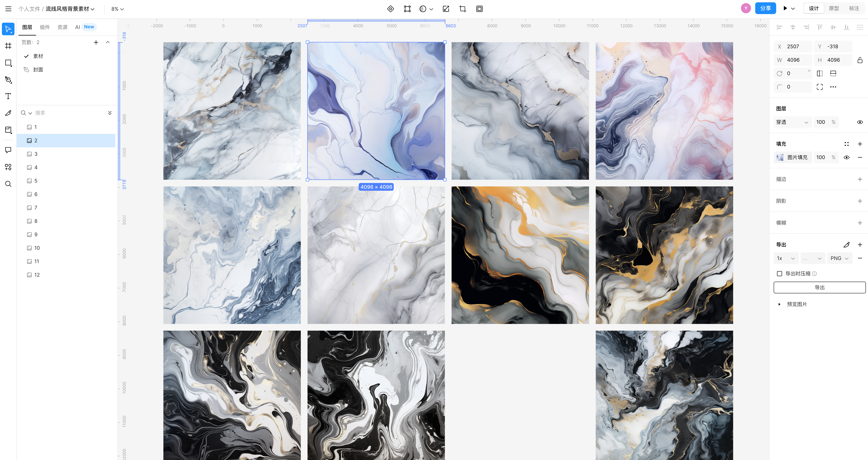This screenshot has width=868, height=460.
Task: Select the Pencil tool
Action: pos(8,113)
